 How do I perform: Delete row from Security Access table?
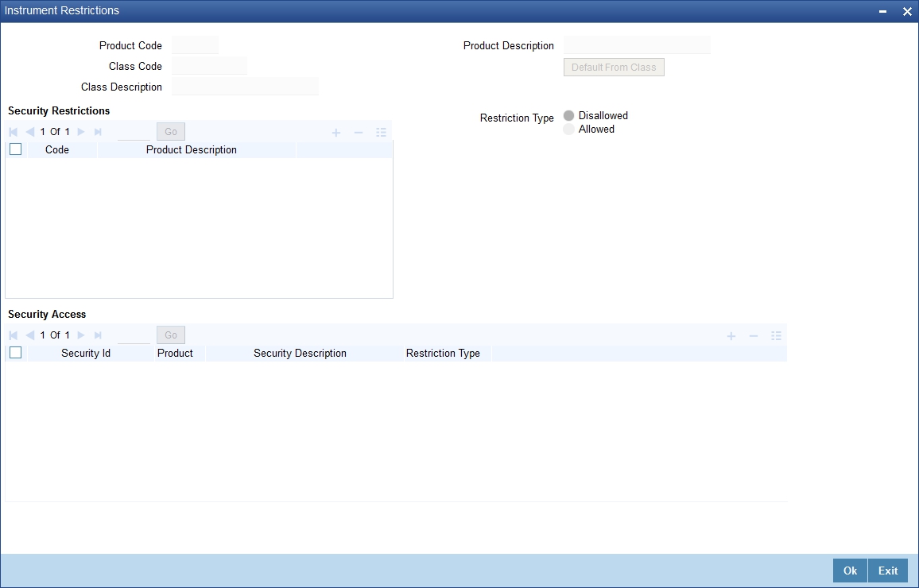coord(754,335)
